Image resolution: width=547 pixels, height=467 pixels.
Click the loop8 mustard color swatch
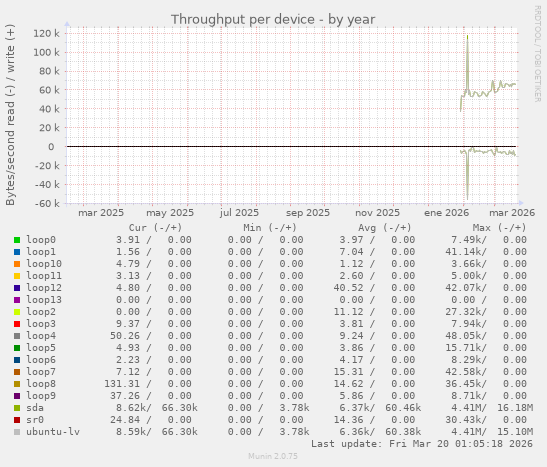pos(17,384)
